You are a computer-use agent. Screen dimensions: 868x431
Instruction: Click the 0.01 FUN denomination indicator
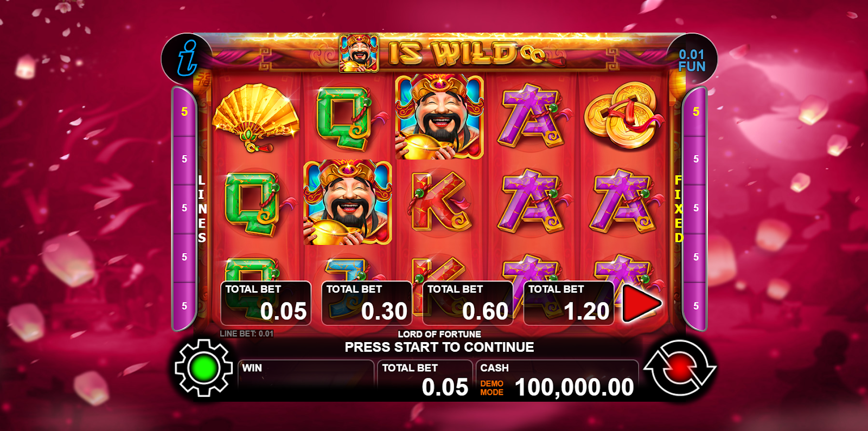pyautogui.click(x=692, y=60)
